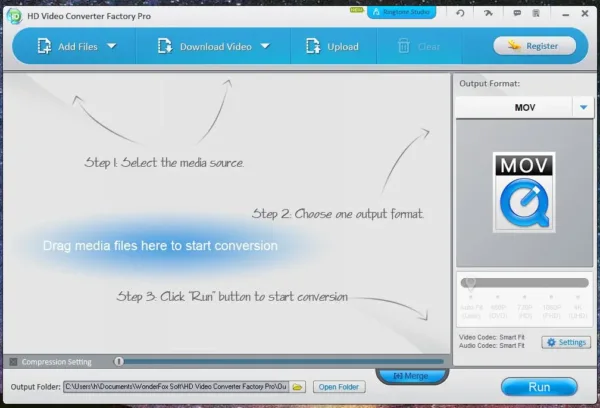Screen dimensions: 600x408
Task: Click the Register button
Action: (535, 46)
